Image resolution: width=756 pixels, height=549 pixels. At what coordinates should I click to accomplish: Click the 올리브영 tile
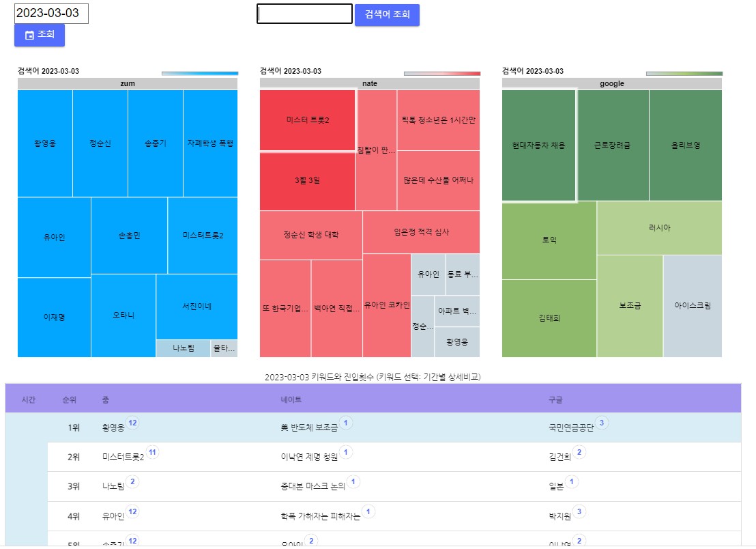[685, 145]
